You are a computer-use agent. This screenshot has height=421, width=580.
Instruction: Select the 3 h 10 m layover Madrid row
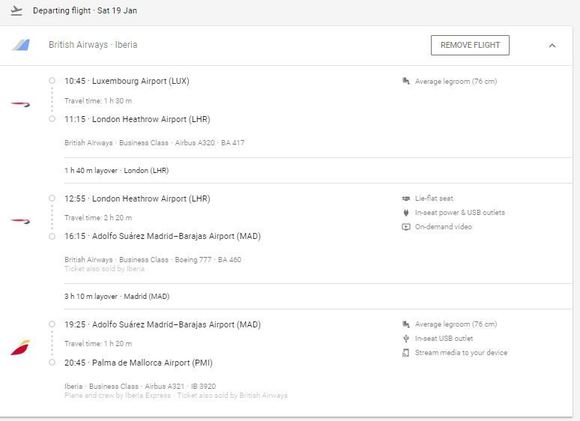[x=318, y=296]
